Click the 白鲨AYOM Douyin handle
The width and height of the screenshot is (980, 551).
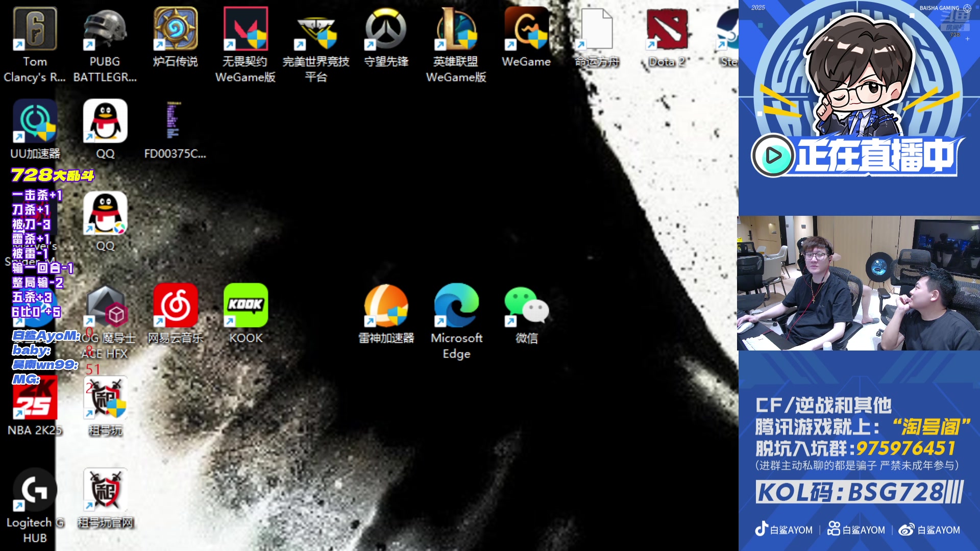[784, 530]
